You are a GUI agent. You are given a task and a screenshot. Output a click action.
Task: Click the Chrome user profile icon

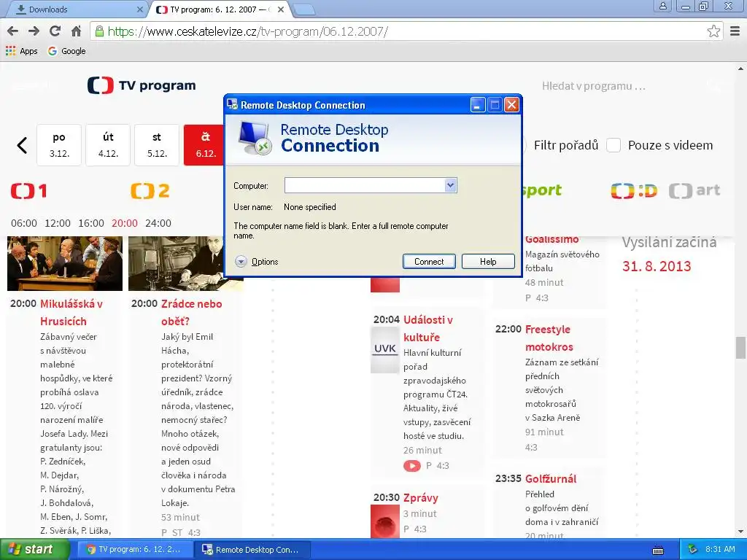[x=662, y=6]
